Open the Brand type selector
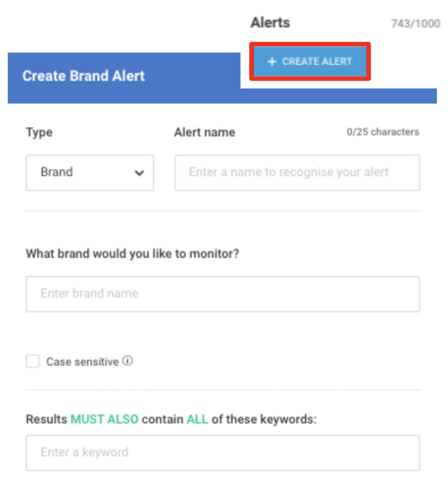Image resolution: width=448 pixels, height=481 pixels. tap(89, 173)
